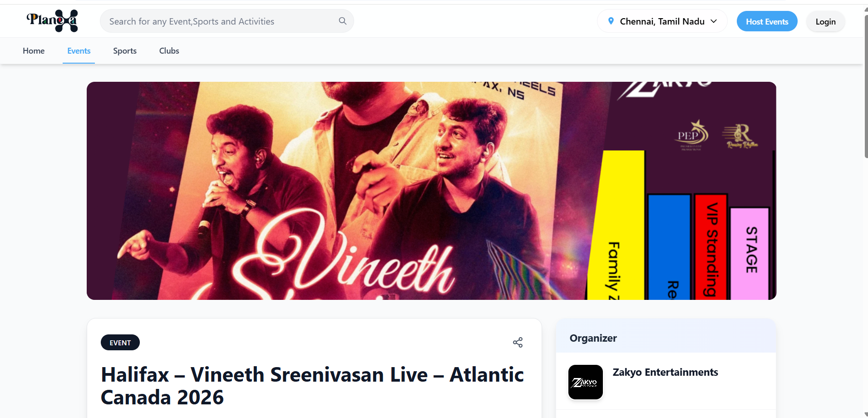
Task: Click the Zakyo Entertainments organizer logo
Action: click(586, 382)
